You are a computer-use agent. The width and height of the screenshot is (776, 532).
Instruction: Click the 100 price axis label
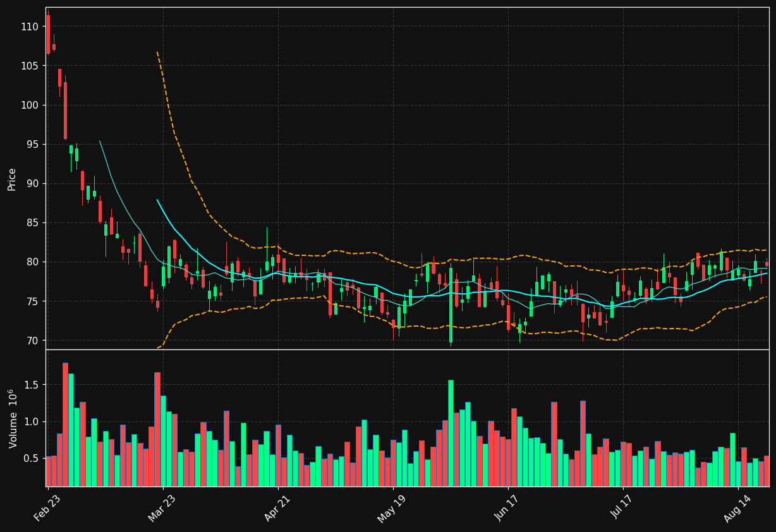coord(30,105)
